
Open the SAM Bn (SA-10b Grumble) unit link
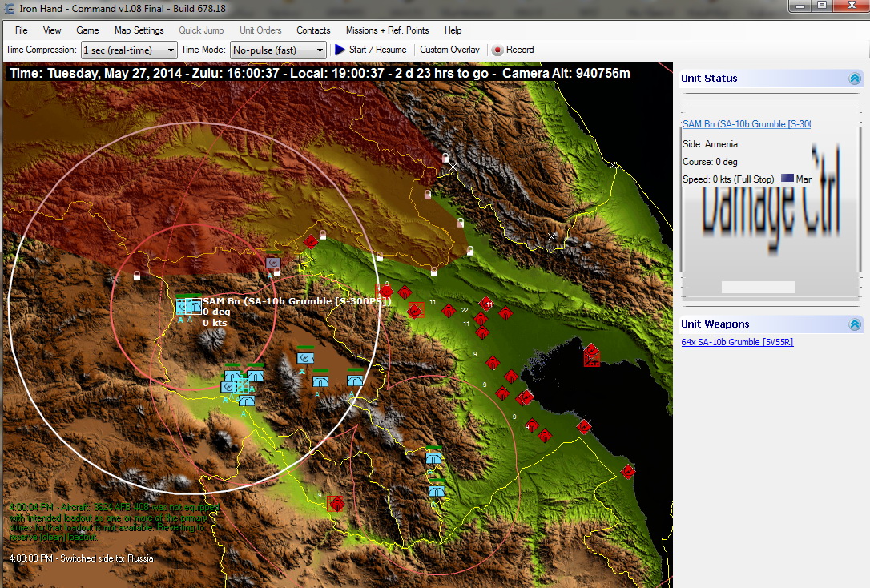click(747, 124)
